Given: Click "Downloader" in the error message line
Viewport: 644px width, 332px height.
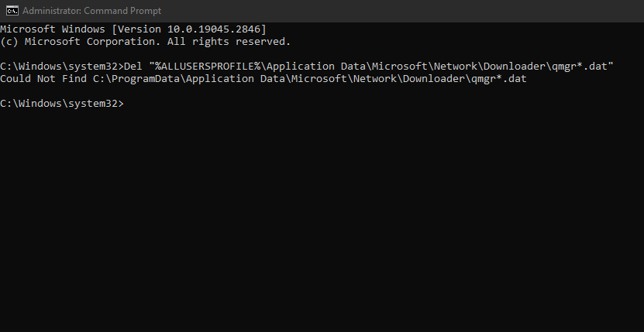Looking at the screenshot, I should pos(432,79).
